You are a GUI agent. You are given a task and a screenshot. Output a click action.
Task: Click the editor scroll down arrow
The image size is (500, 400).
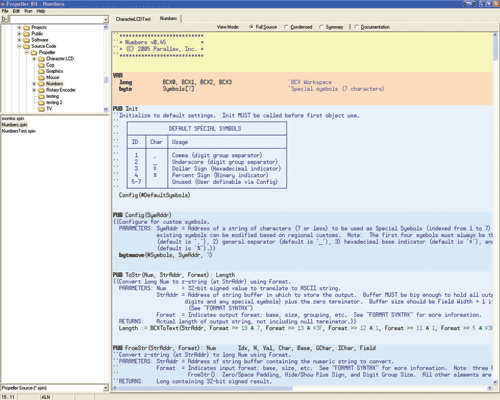[495, 382]
